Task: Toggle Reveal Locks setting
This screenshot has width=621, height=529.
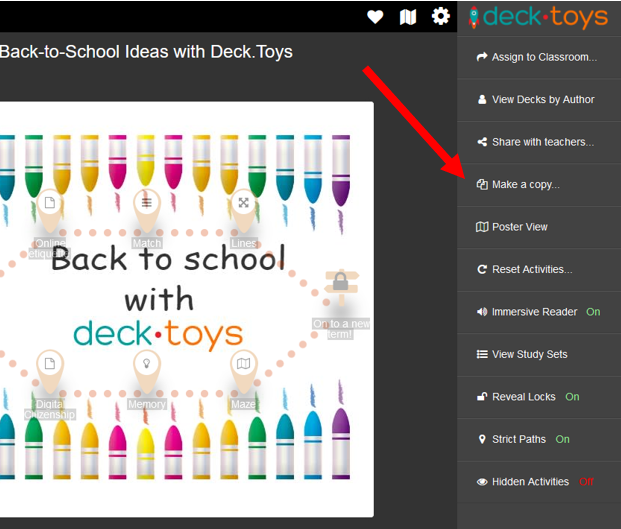Action: click(539, 397)
